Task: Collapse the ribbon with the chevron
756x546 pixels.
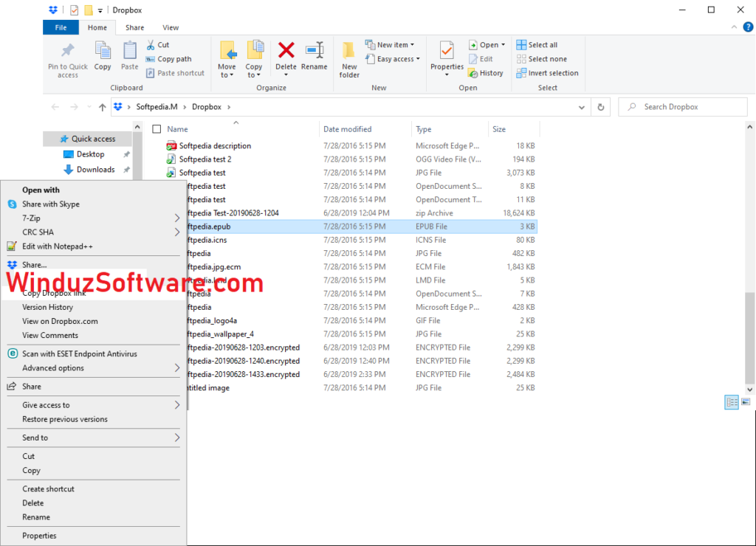Action: coord(734,27)
